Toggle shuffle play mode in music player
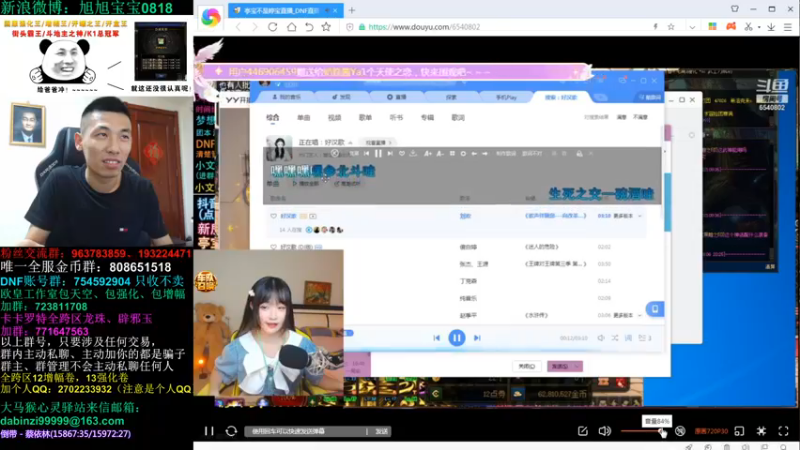The image size is (800, 450). [615, 338]
